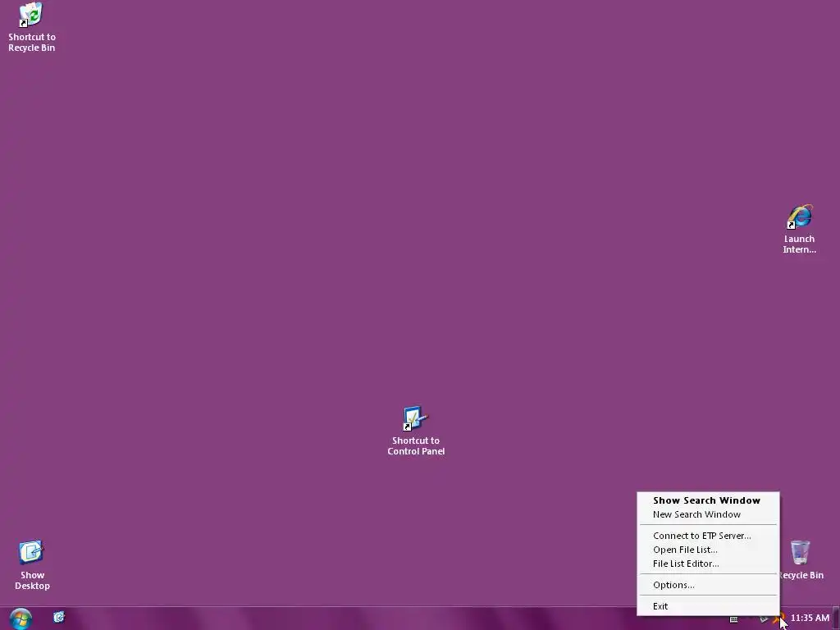840x630 pixels.
Task: Select the Show Desktop icon
Action: click(x=32, y=565)
